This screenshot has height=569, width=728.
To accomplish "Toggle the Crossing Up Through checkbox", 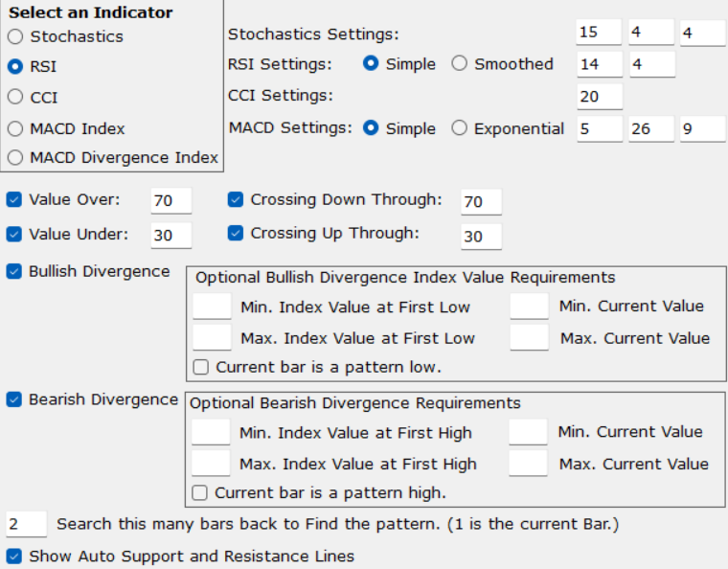I will (x=236, y=234).
